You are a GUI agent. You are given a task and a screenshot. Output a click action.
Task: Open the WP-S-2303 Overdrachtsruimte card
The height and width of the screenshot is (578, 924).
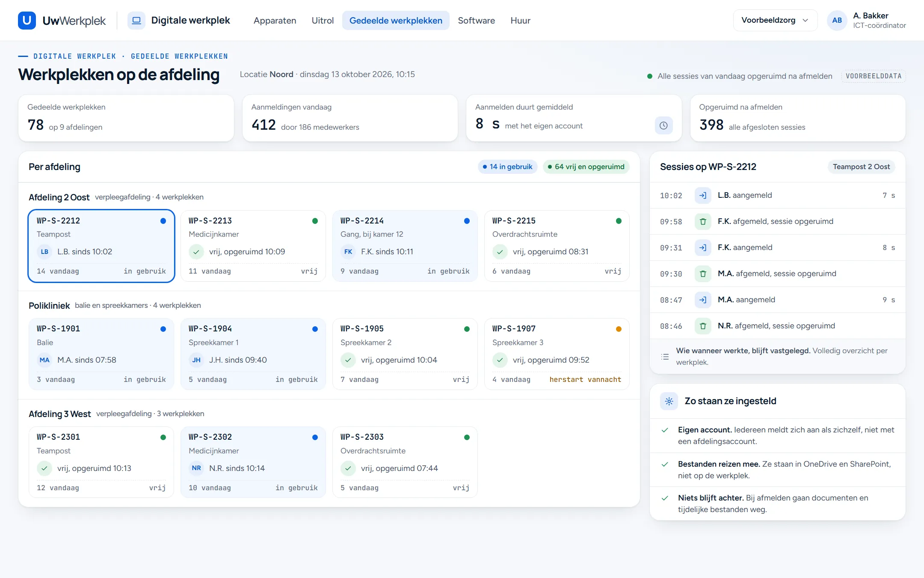[x=405, y=462]
